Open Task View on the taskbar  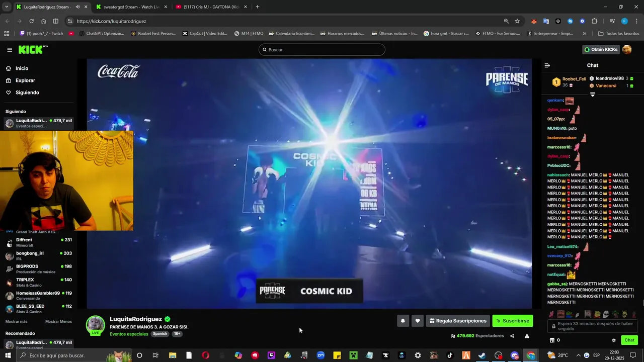(155, 355)
